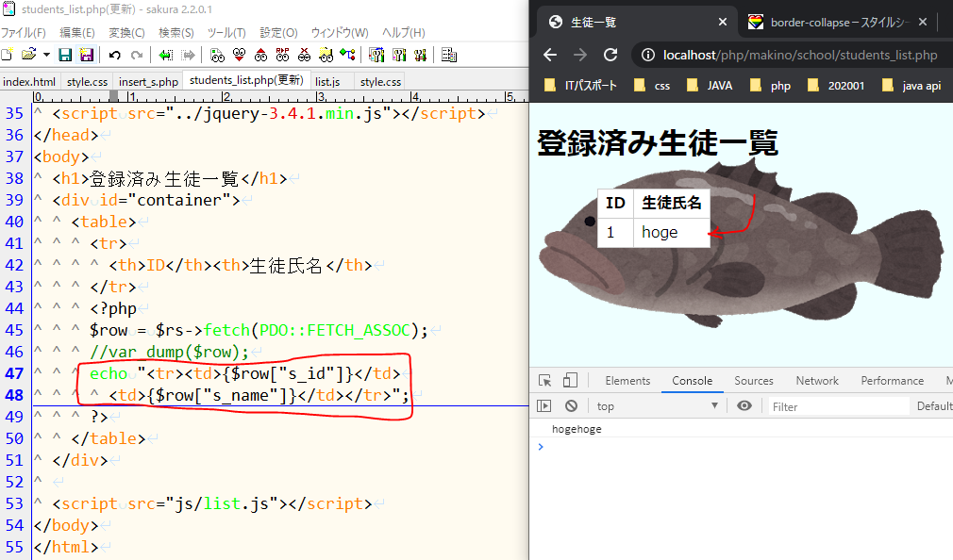Open the ファイル(F) menu
Viewport: 953px width, 560px height.
(x=24, y=33)
